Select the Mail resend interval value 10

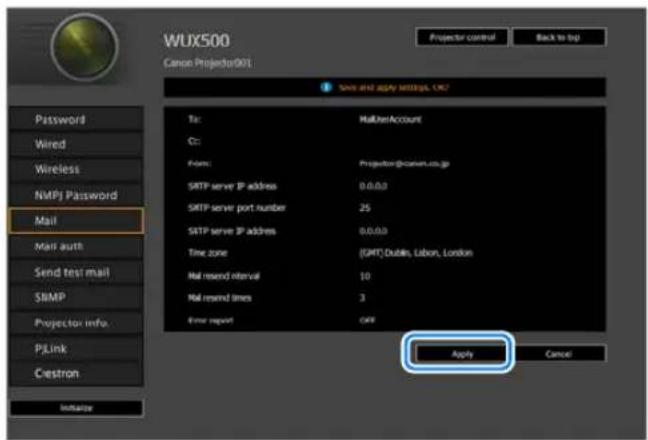pyautogui.click(x=365, y=276)
